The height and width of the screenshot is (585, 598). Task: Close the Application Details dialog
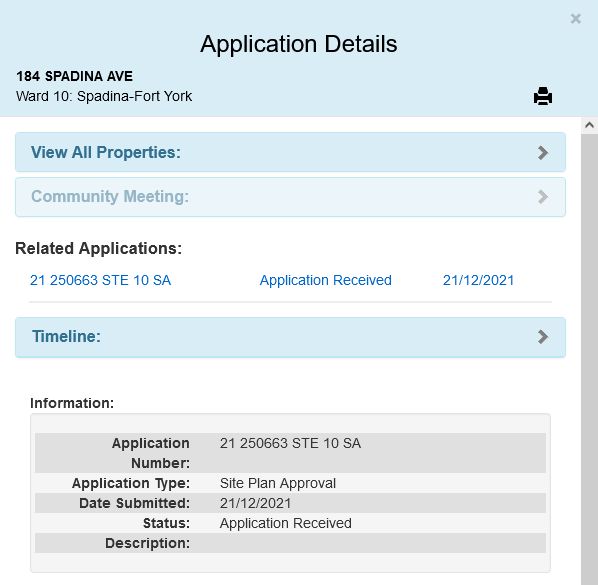click(575, 19)
